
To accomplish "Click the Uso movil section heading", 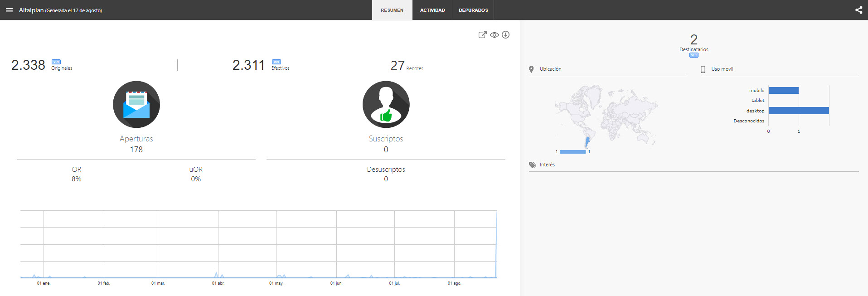I will (722, 69).
